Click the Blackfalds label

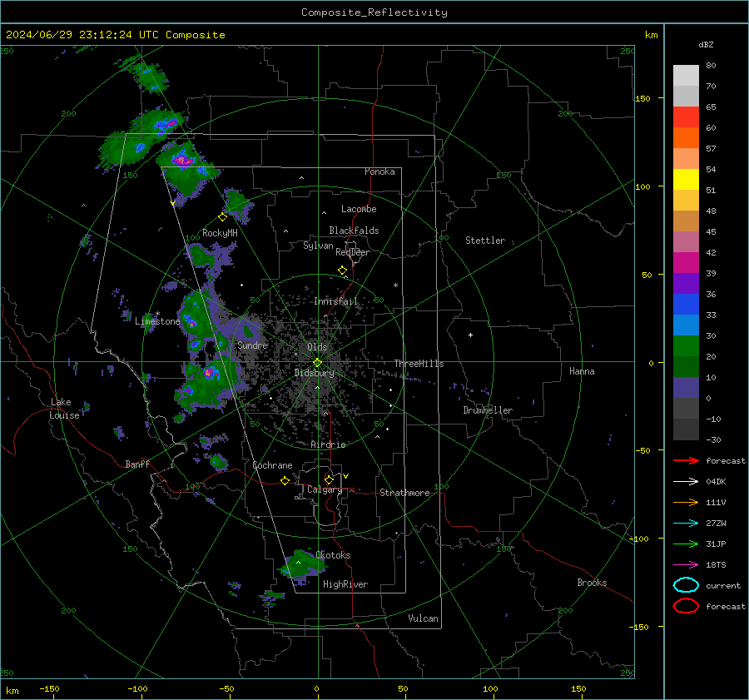click(354, 231)
